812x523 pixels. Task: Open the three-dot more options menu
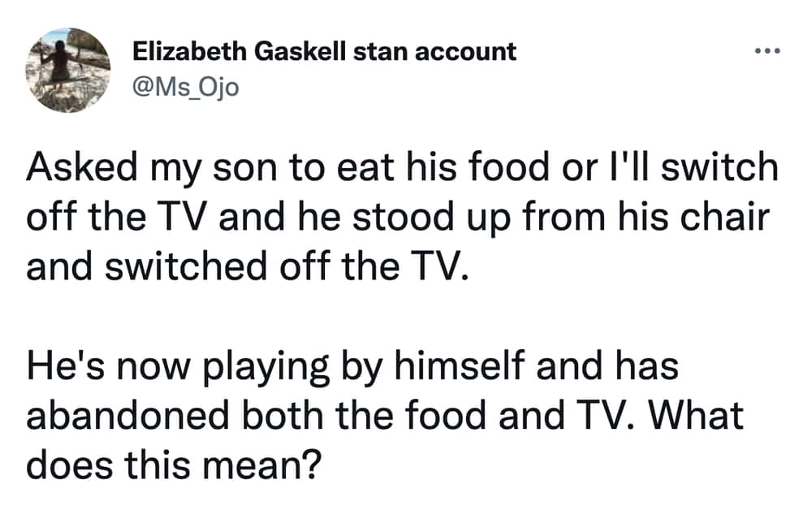pyautogui.click(x=766, y=51)
